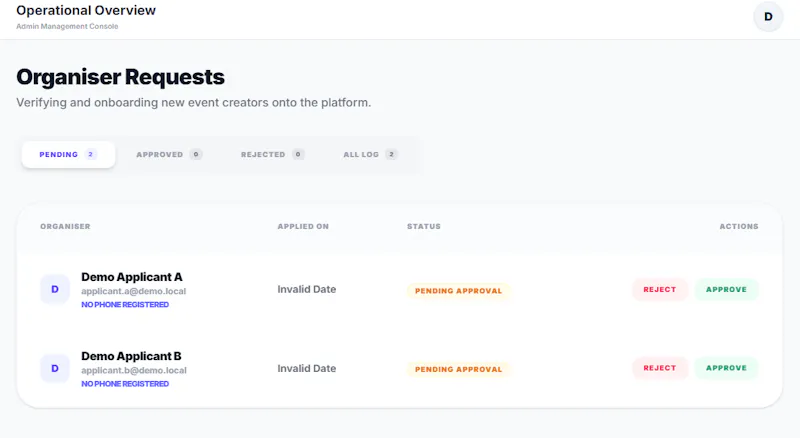Approve Demo Applicant B's request
Viewport: 800px width, 438px height.
726,368
